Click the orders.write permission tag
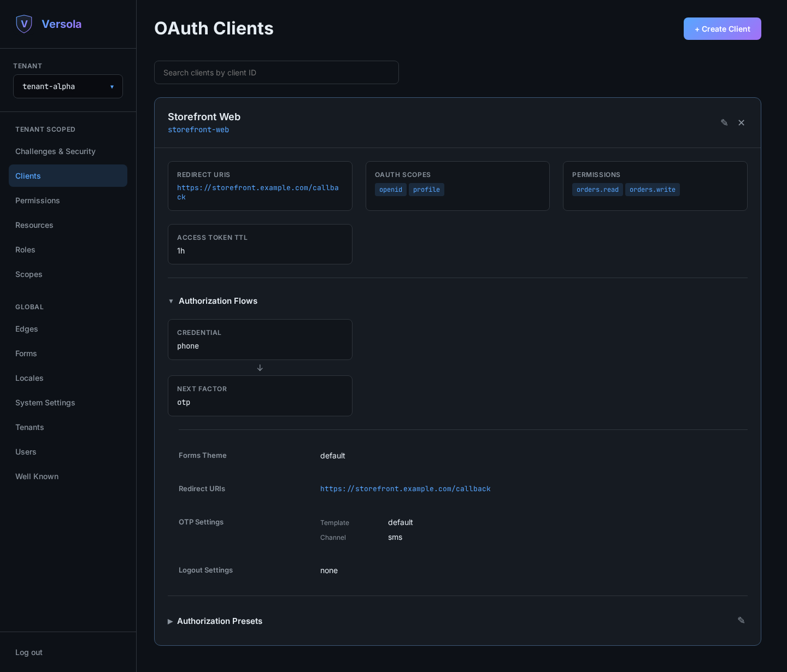Screen dimensions: 787x672 (x=653, y=190)
